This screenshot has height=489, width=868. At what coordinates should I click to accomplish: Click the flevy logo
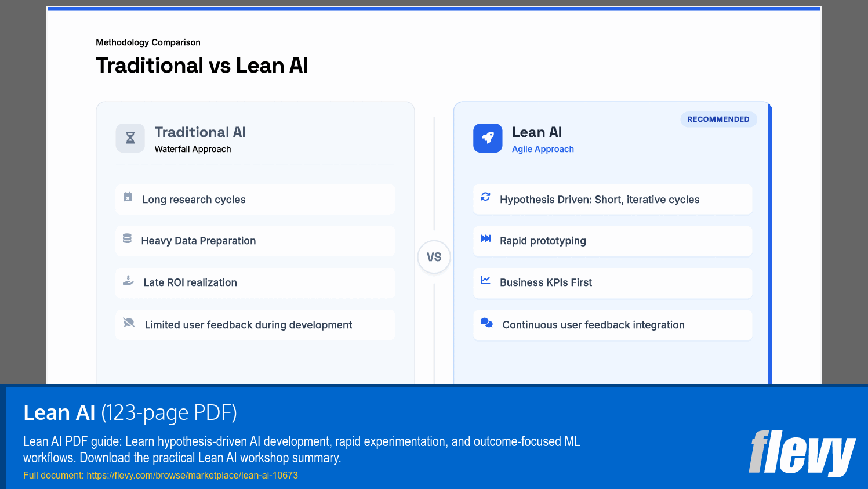(x=802, y=455)
